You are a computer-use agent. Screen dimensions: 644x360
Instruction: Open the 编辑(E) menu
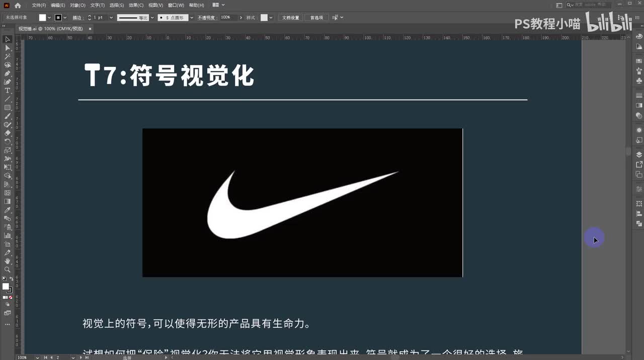click(x=58, y=5)
